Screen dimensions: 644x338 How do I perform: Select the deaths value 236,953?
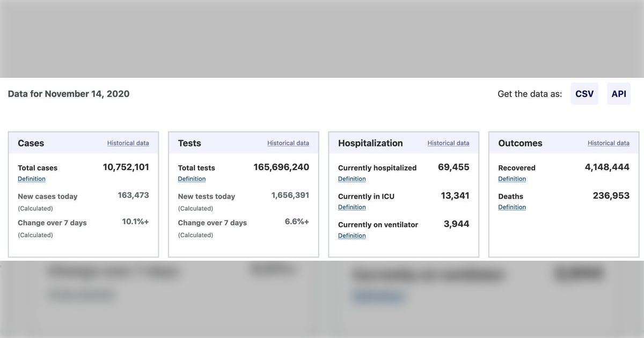(611, 196)
